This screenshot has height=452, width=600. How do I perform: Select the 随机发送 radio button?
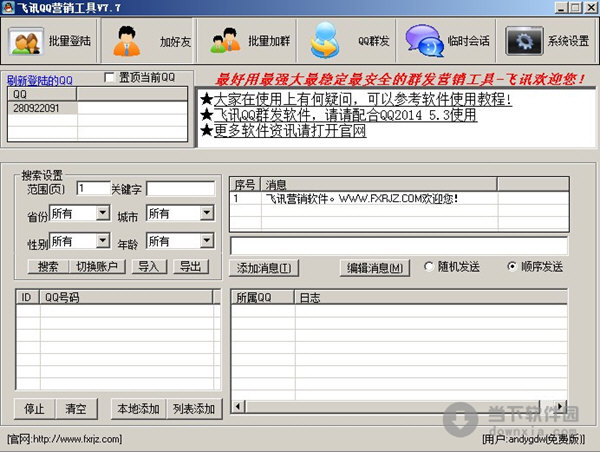429,266
